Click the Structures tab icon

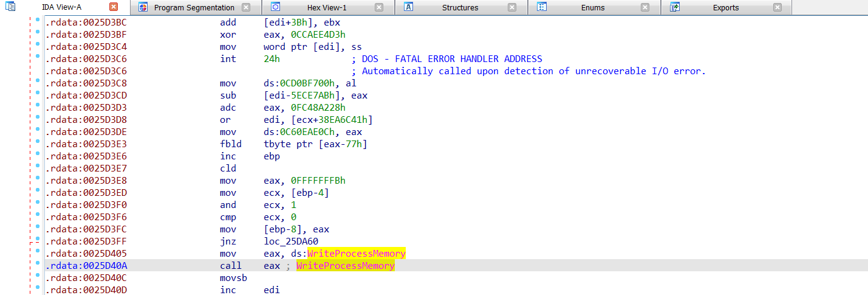click(x=409, y=7)
